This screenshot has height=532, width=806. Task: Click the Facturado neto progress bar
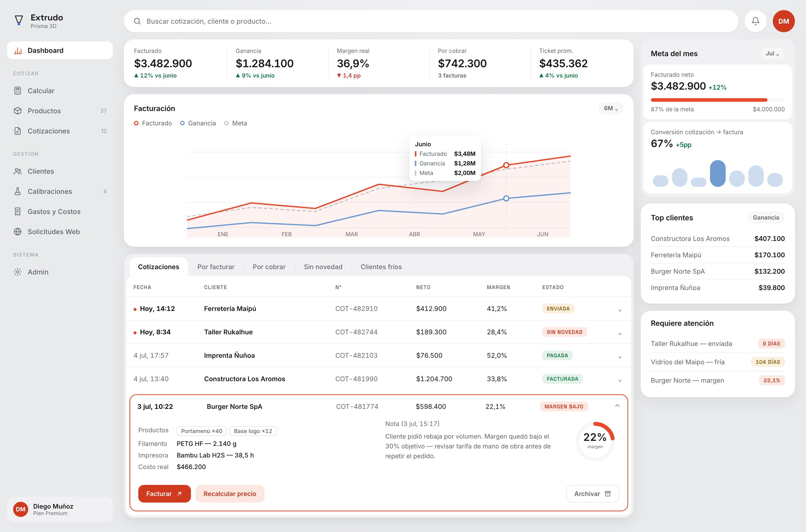[718, 100]
